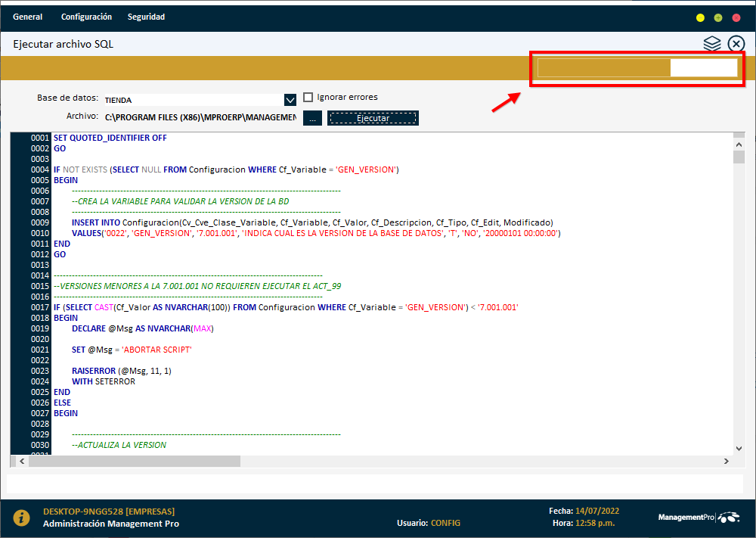Image resolution: width=756 pixels, height=538 pixels.
Task: Open the Configuración menu
Action: [x=88, y=16]
